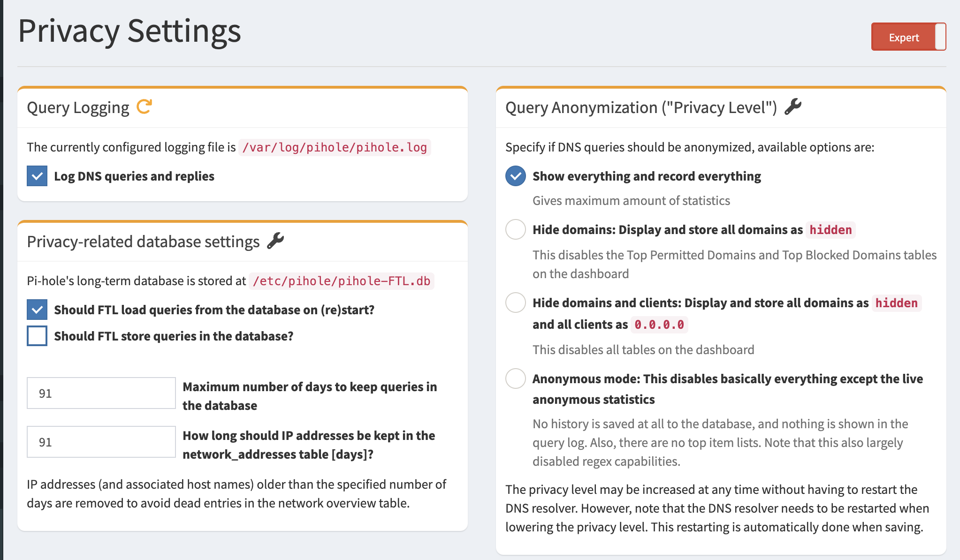This screenshot has height=560, width=960.
Task: Toggle the Expert mode switch
Action: coord(908,37)
